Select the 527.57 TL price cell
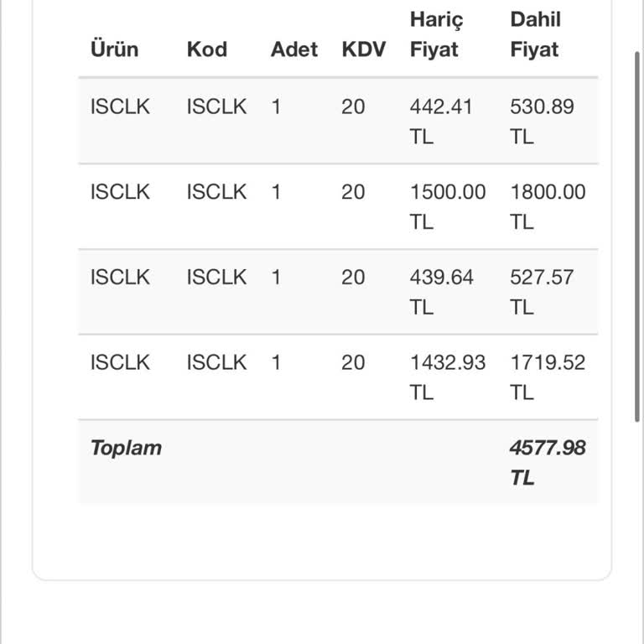 click(543, 292)
